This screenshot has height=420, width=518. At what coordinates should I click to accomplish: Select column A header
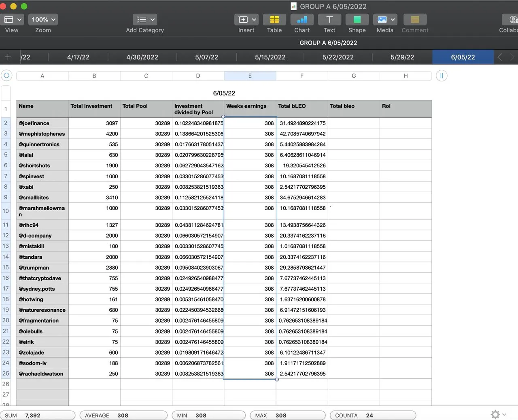(42, 76)
